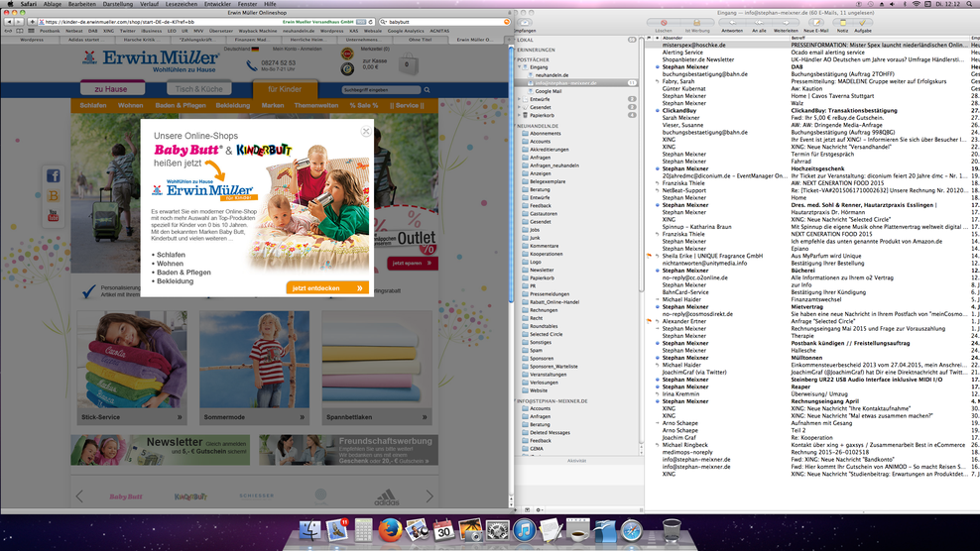The height and width of the screenshot is (551, 980).
Task: Reload the page in Safari
Action: click(371, 22)
